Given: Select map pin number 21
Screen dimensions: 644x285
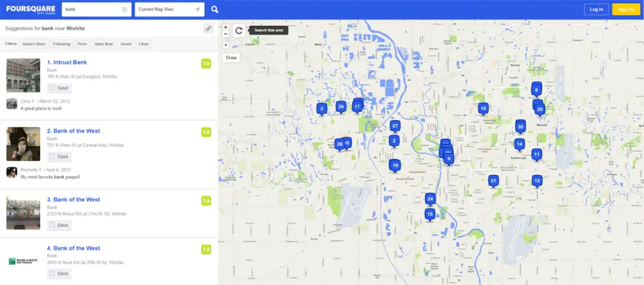Looking at the screenshot, I should 493,181.
